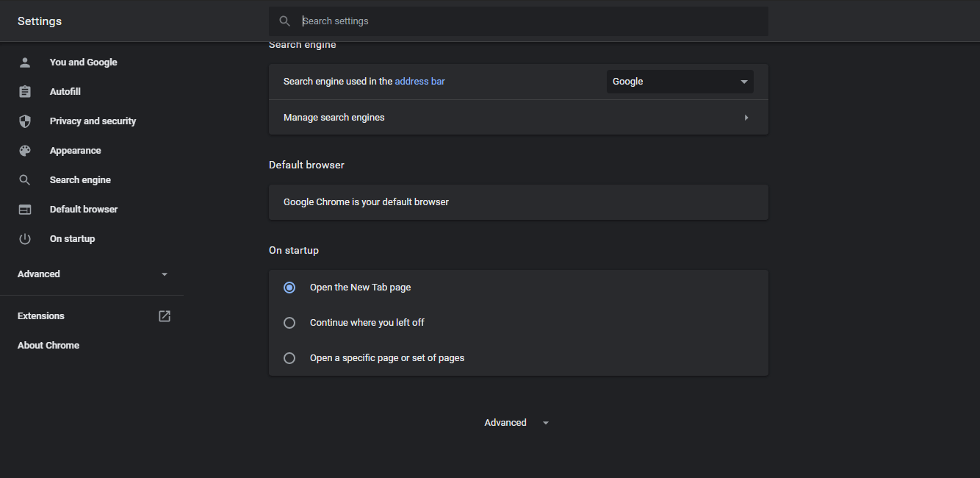
Task: Select Open the New Tab page option
Action: (x=289, y=288)
